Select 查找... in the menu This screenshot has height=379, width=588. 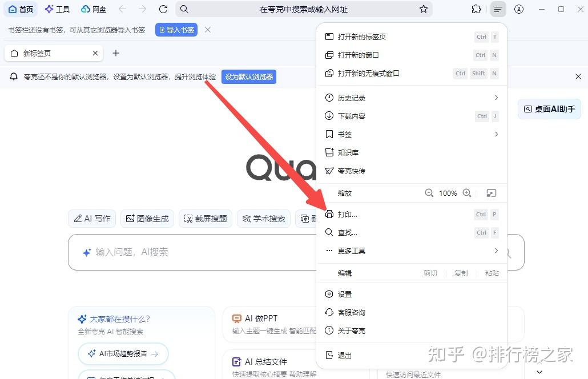click(412, 233)
